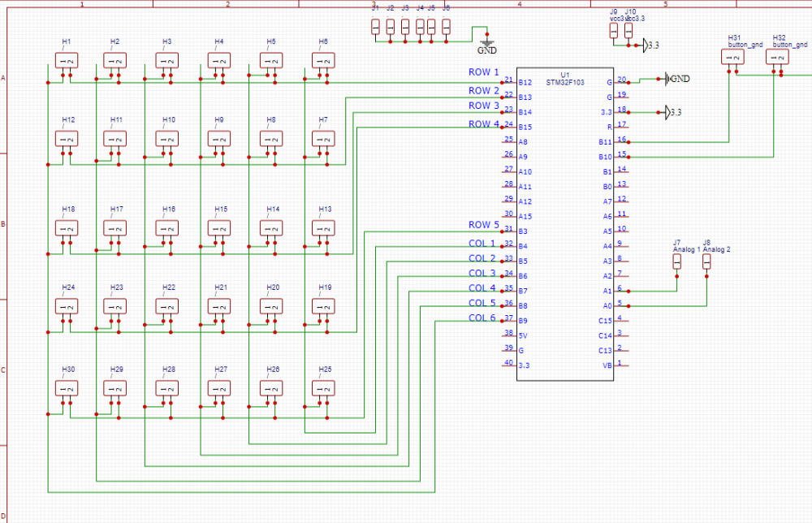Select the H18 header symbol
The height and width of the screenshot is (523, 812).
coord(67,228)
